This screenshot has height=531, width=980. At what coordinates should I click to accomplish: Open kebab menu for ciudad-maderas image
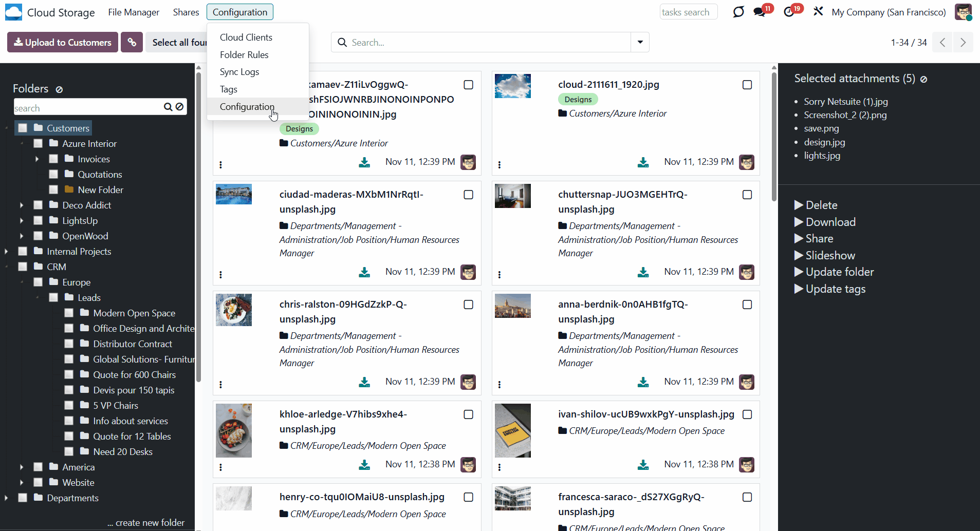click(220, 275)
